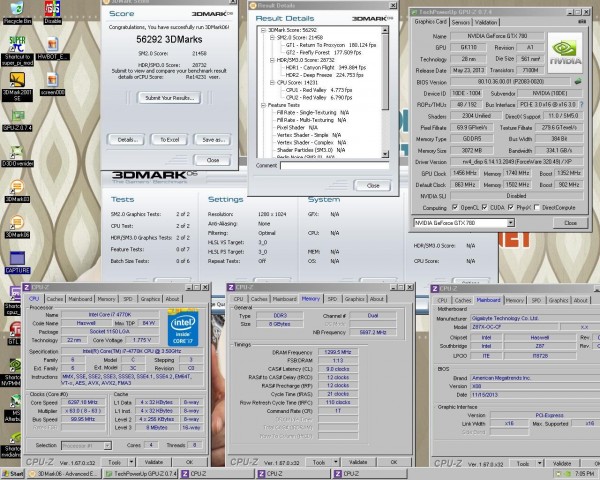Toggle the CUDA checkbox in GPU-Z
The width and height of the screenshot is (600, 480).
tap(484, 207)
